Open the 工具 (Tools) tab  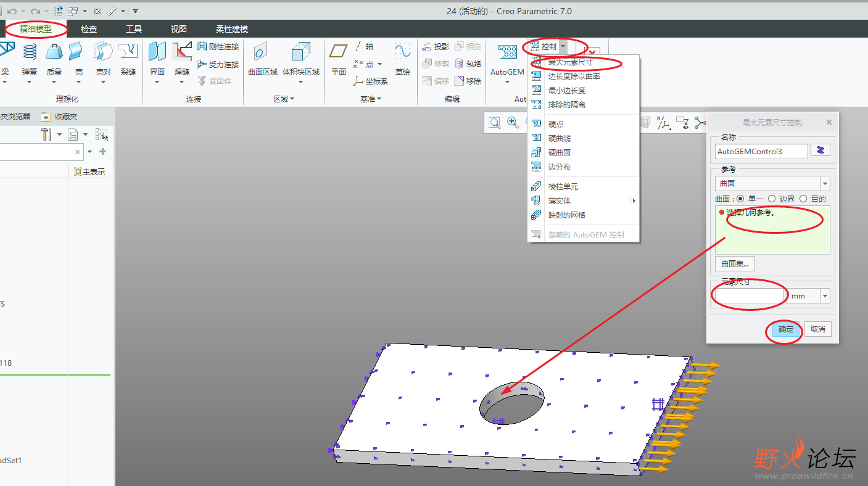click(134, 29)
